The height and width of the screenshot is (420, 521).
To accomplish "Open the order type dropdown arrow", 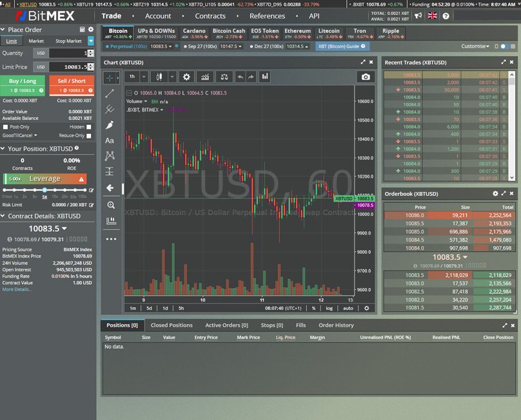I will [x=91, y=41].
